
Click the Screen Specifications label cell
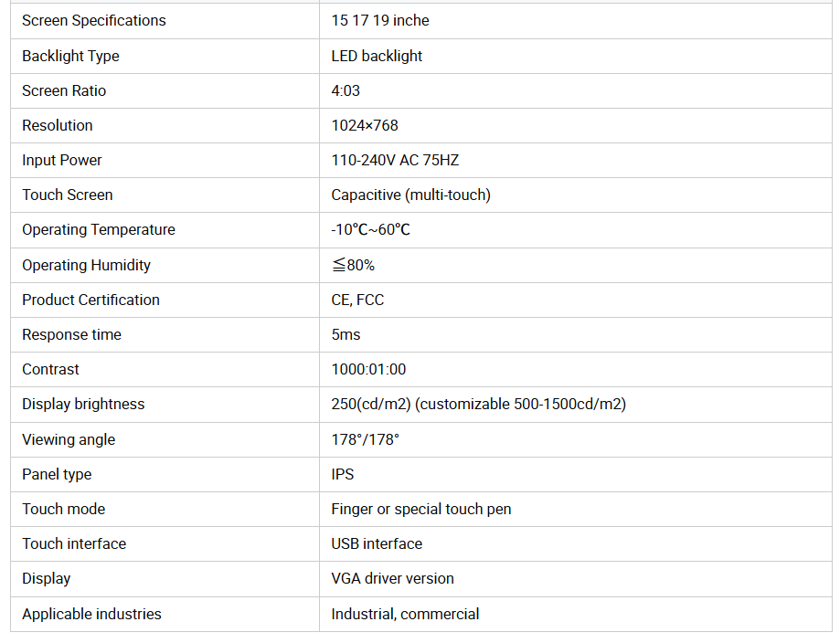[94, 20]
